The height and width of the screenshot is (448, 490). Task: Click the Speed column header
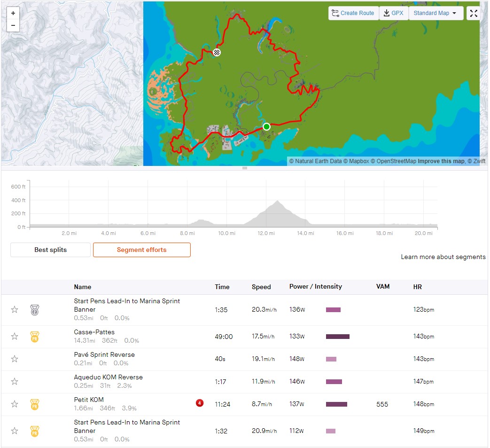coord(261,287)
